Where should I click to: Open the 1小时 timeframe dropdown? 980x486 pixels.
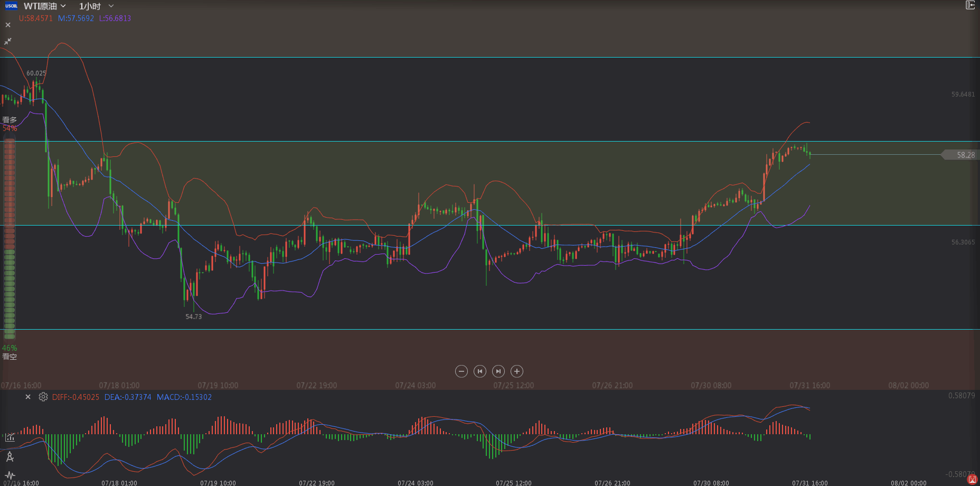coord(96,6)
